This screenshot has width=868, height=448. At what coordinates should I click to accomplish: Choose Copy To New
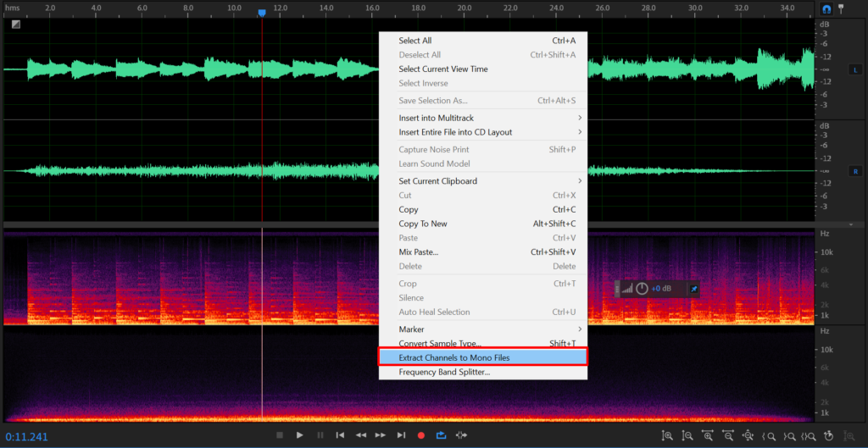pyautogui.click(x=482, y=224)
